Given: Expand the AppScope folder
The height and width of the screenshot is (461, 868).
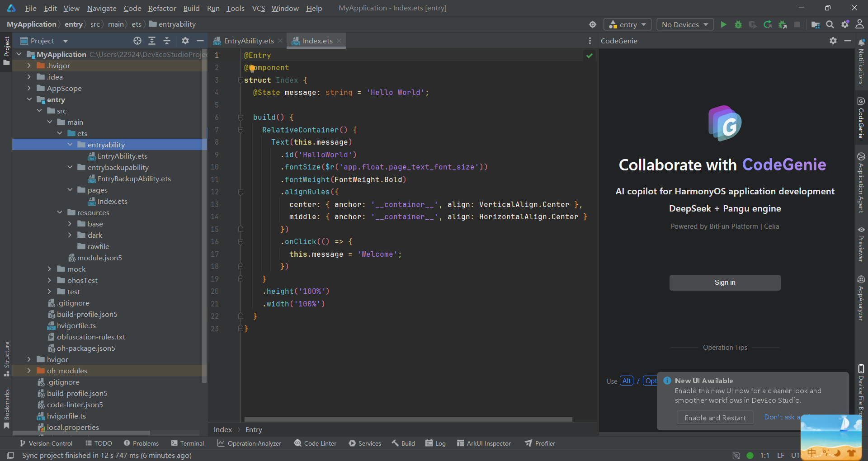Looking at the screenshot, I should pos(29,88).
